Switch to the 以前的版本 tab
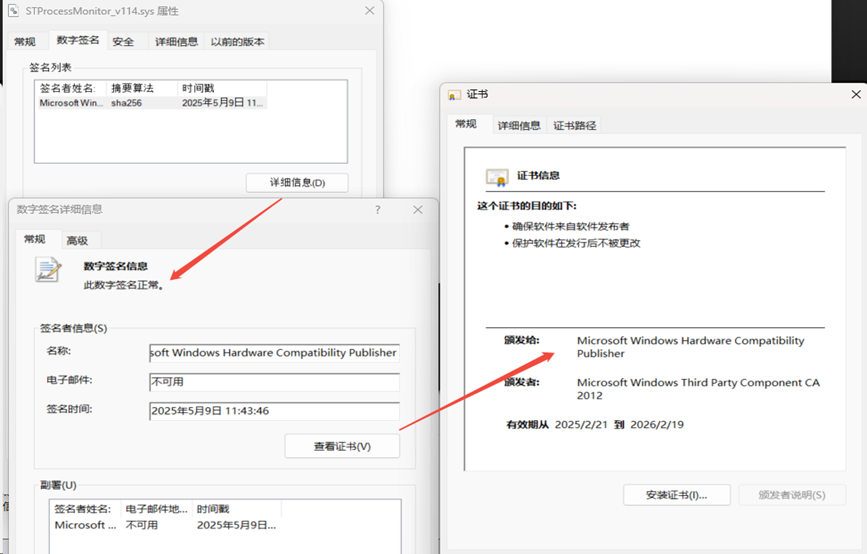The height and width of the screenshot is (554, 867). [237, 41]
